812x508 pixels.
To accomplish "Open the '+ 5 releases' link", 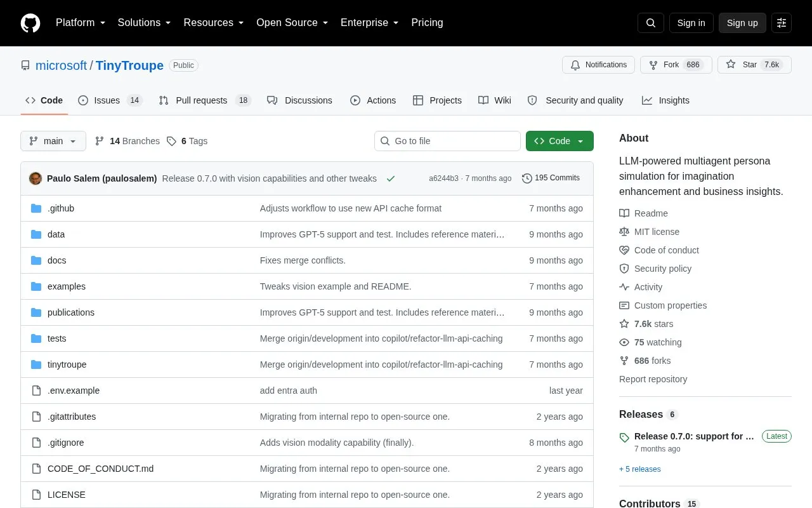I will (640, 469).
